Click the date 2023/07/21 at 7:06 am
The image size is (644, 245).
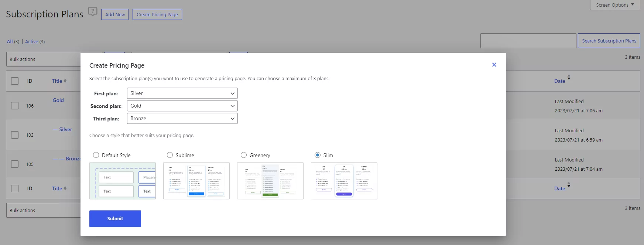579,110
